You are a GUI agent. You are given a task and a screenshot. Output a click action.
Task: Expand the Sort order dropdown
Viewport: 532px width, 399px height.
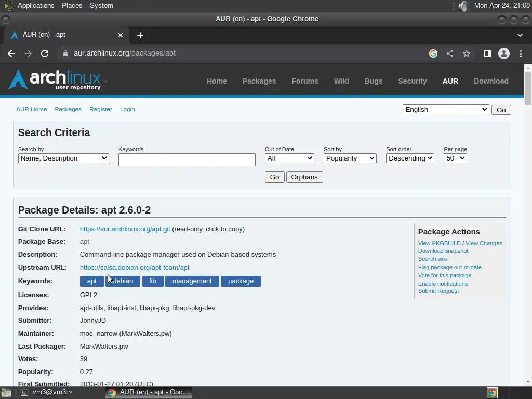point(410,158)
